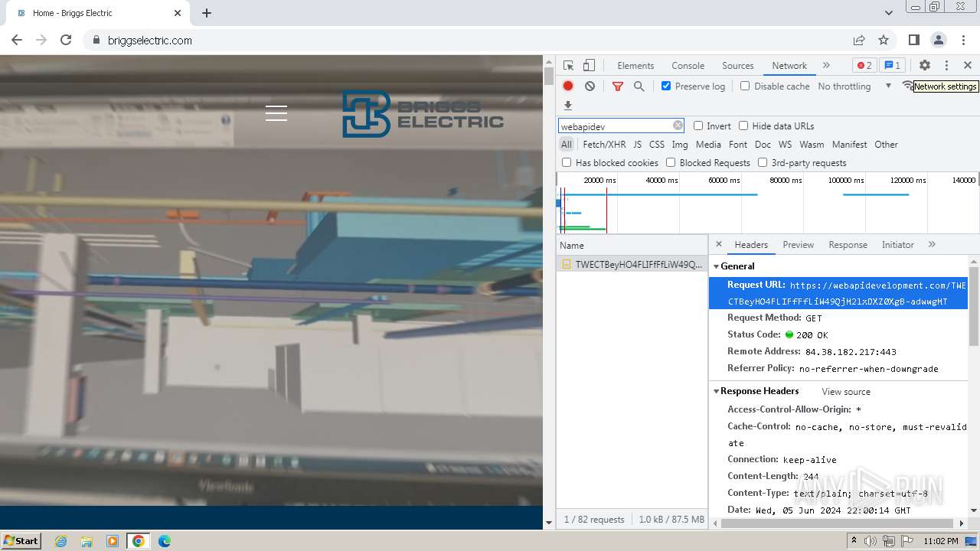This screenshot has height=551, width=980.
Task: Show the 2 errors badge
Action: [864, 66]
